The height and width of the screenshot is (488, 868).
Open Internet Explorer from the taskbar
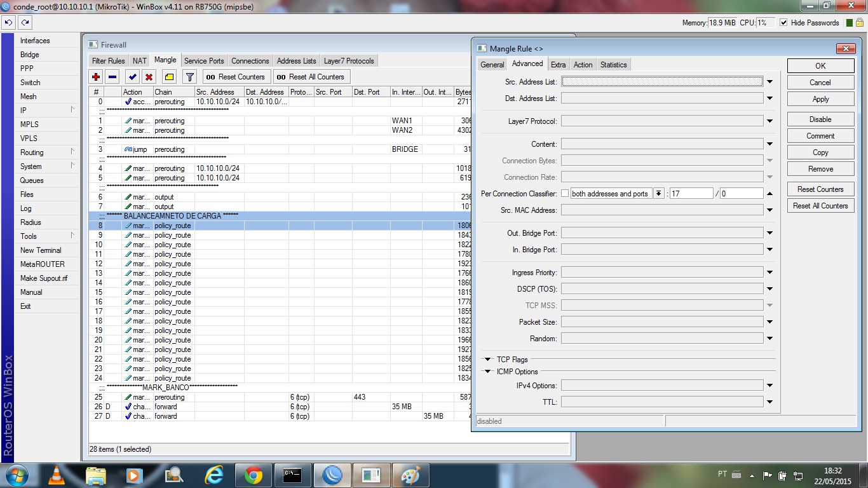(x=214, y=475)
